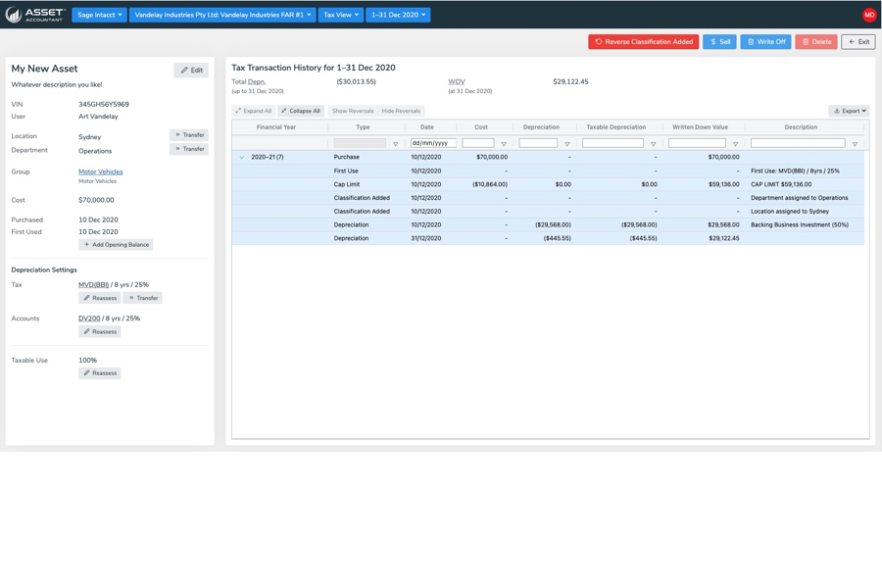Open the Sage Intacct dropdown
The width and height of the screenshot is (882, 588).
pos(99,15)
